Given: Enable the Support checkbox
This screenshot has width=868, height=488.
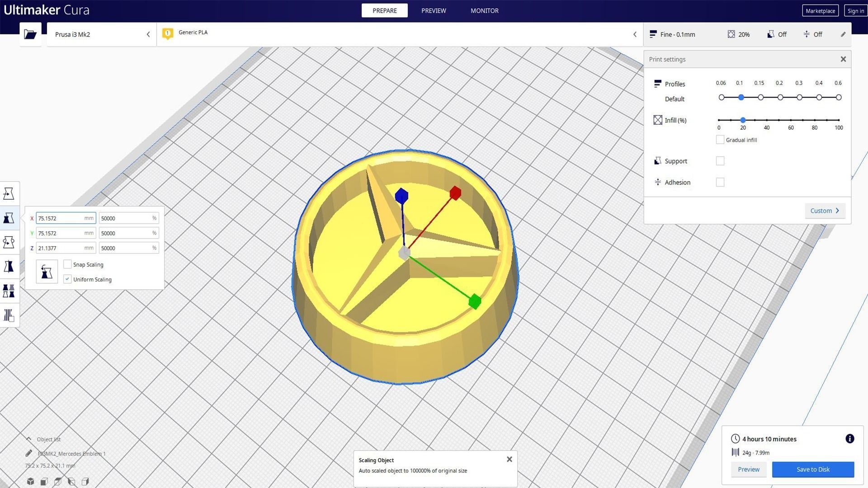Looking at the screenshot, I should (720, 161).
